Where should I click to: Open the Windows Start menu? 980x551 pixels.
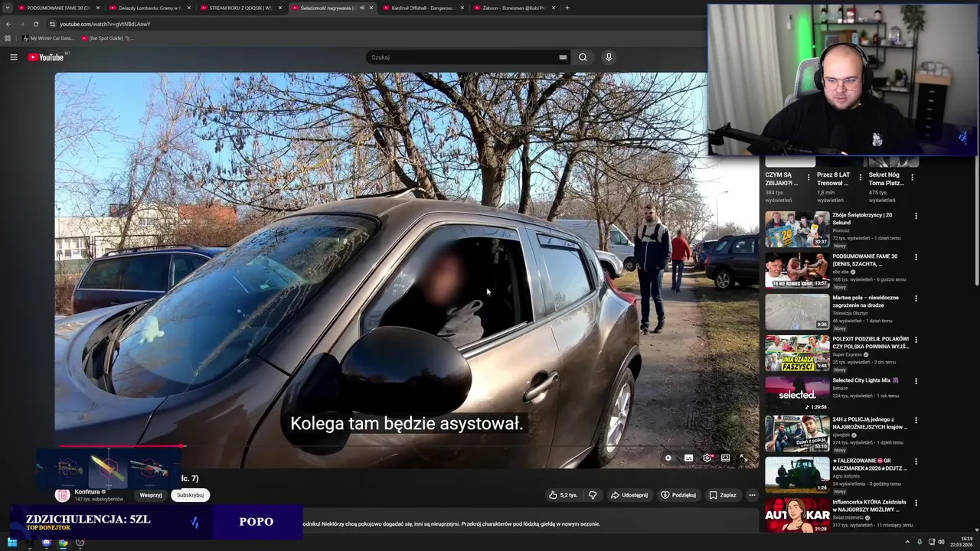click(x=12, y=543)
